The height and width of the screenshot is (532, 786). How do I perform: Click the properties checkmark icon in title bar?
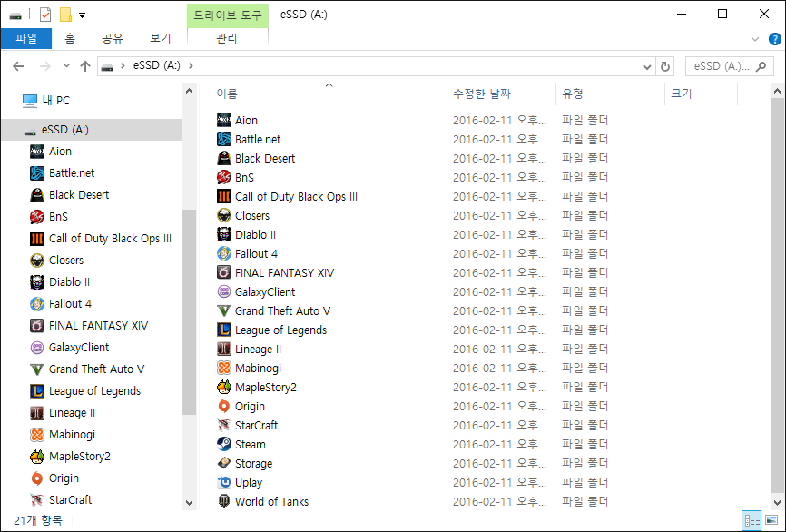[x=45, y=15]
